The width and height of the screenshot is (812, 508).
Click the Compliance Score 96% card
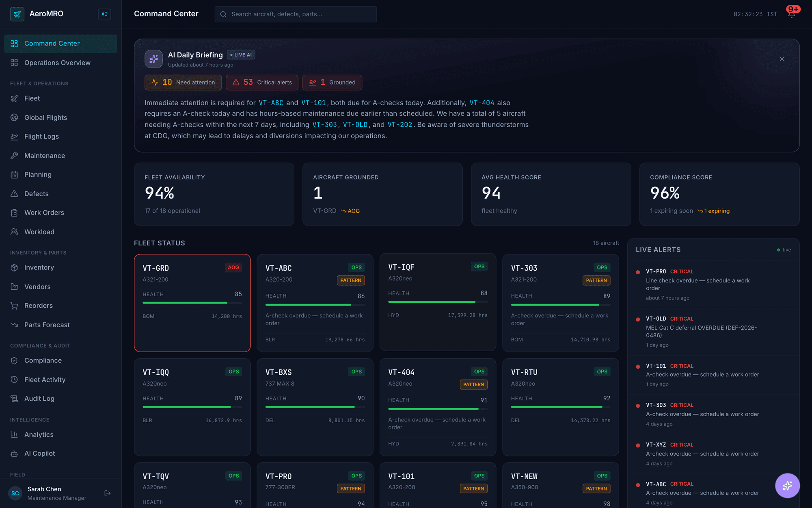click(x=719, y=194)
